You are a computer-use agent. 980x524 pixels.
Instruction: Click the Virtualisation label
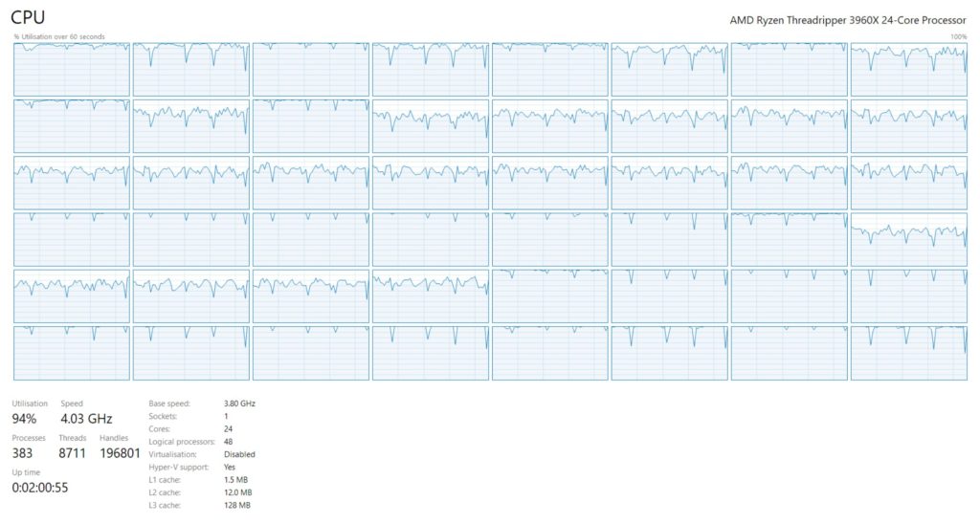(x=172, y=454)
